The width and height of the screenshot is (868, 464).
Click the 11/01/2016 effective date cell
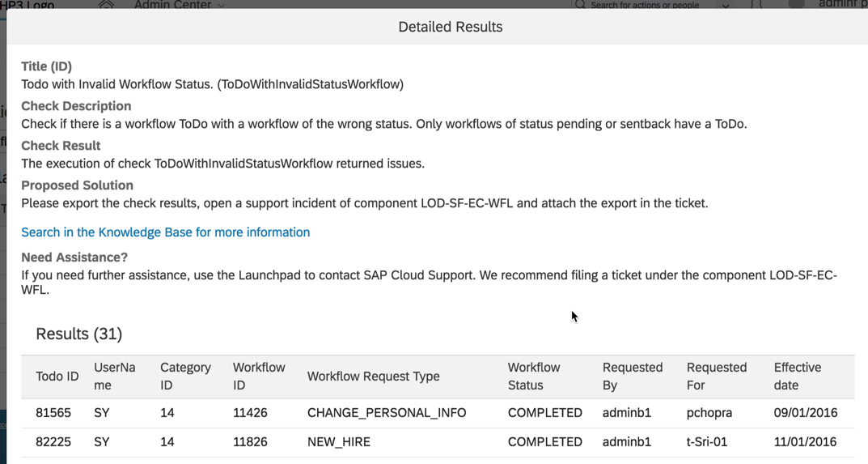point(806,442)
